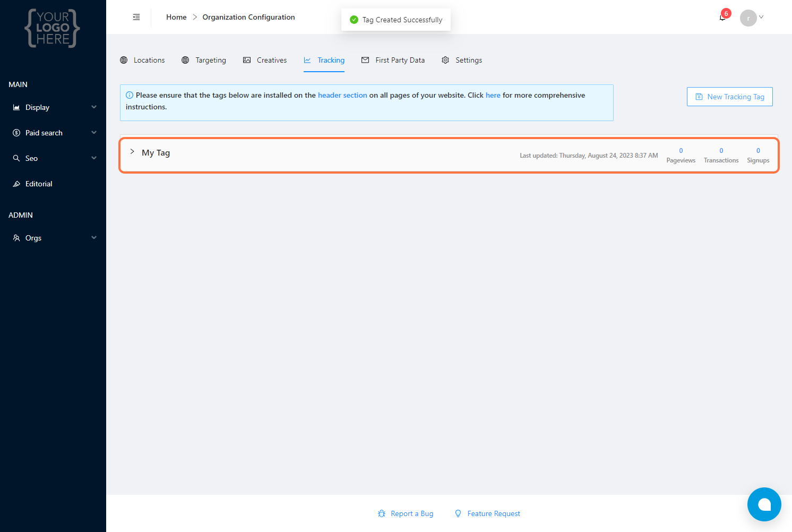
Task: Follow the 'here' instructions link
Action: click(x=493, y=95)
